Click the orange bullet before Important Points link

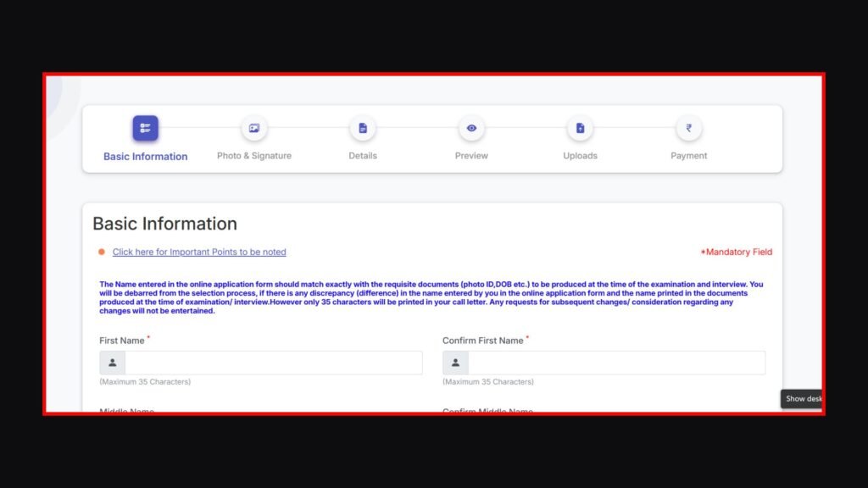click(102, 252)
